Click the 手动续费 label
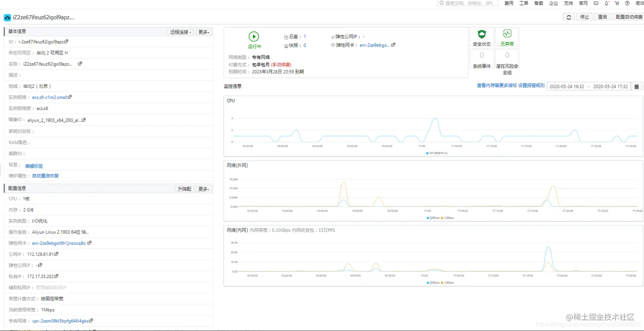Screen dimensions: 644x331 281,64
